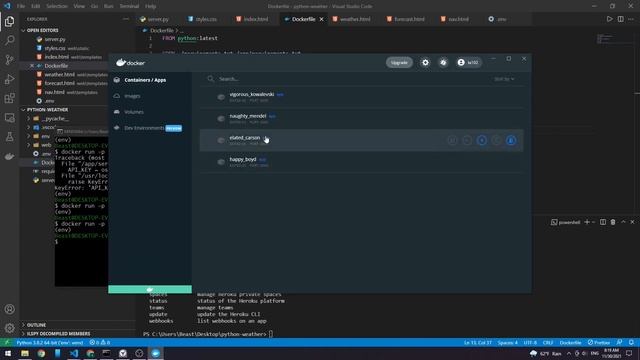Open the Terminal menu in VS Code
This screenshot has height=360, width=640.
tap(129, 6)
